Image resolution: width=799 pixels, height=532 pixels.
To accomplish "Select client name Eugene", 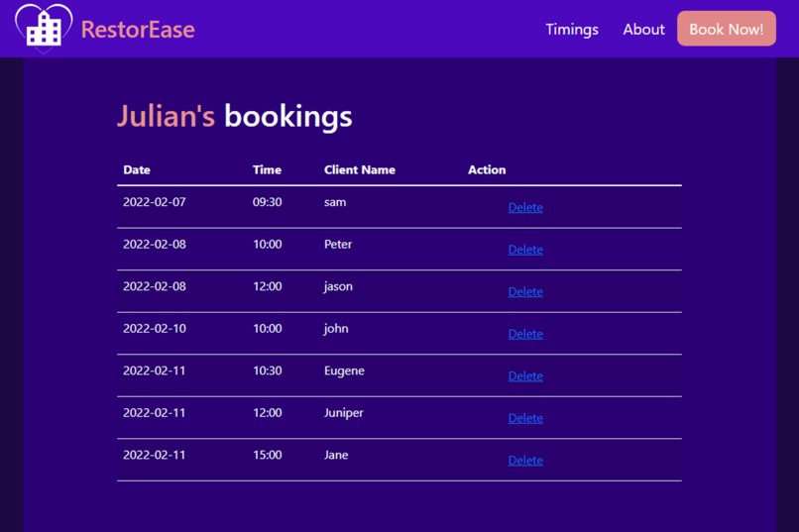I will tap(344, 372).
